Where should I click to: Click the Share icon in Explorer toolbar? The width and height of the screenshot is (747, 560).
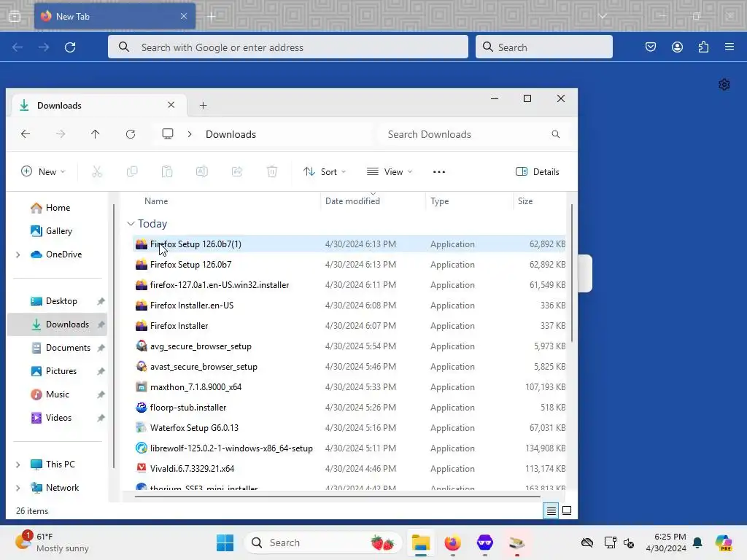[237, 171]
